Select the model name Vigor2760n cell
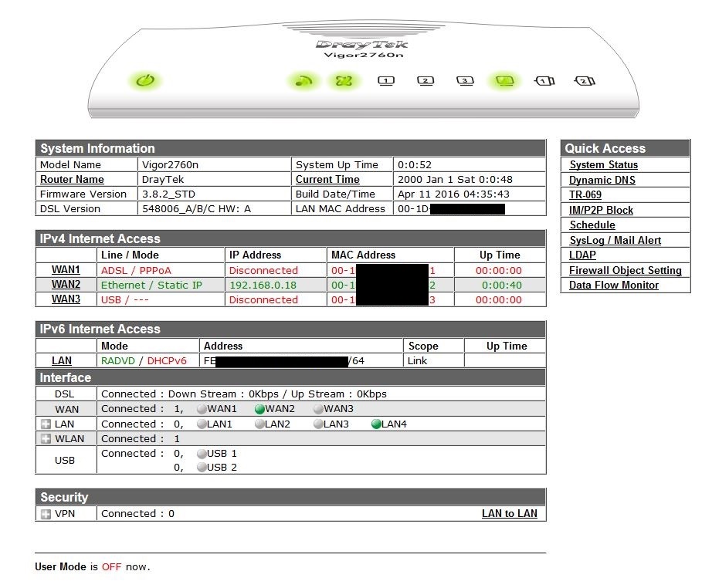The height and width of the screenshot is (588, 712). [171, 164]
